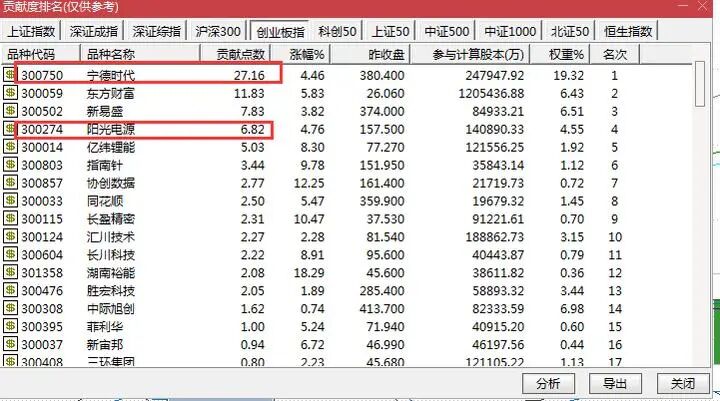Click the stock icon beside 300033
Screen dimensions: 720x401
click(x=10, y=200)
